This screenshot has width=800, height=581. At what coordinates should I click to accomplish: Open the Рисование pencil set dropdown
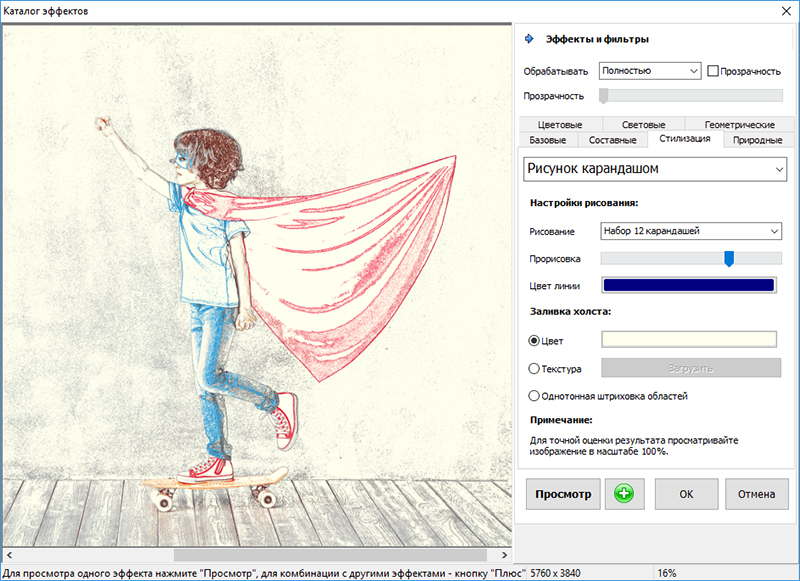[690, 231]
